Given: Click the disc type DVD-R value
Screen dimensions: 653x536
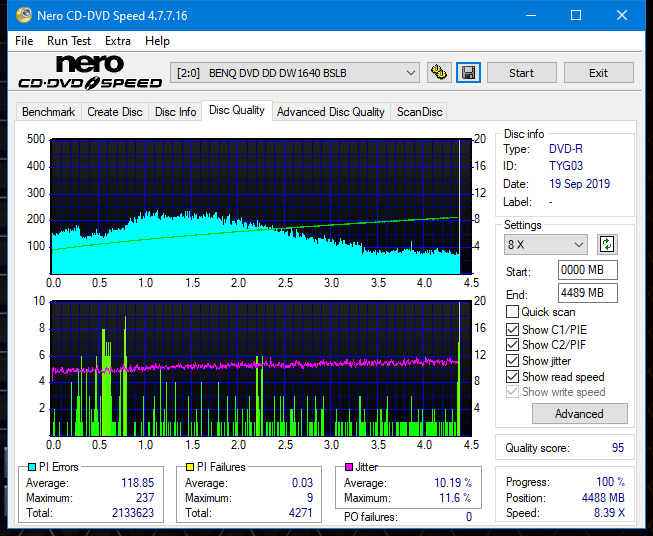Looking at the screenshot, I should coord(566,149).
